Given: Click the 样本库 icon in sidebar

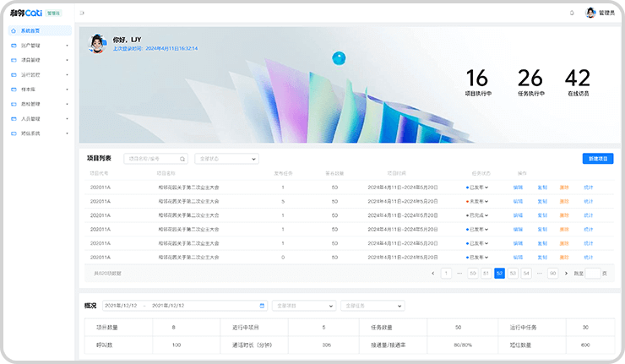Looking at the screenshot, I should 14,89.
